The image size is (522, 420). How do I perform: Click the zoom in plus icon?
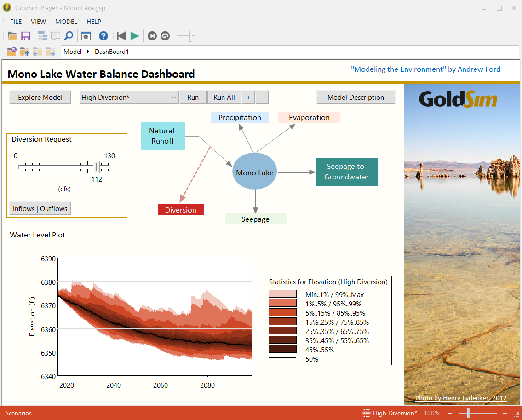click(505, 414)
